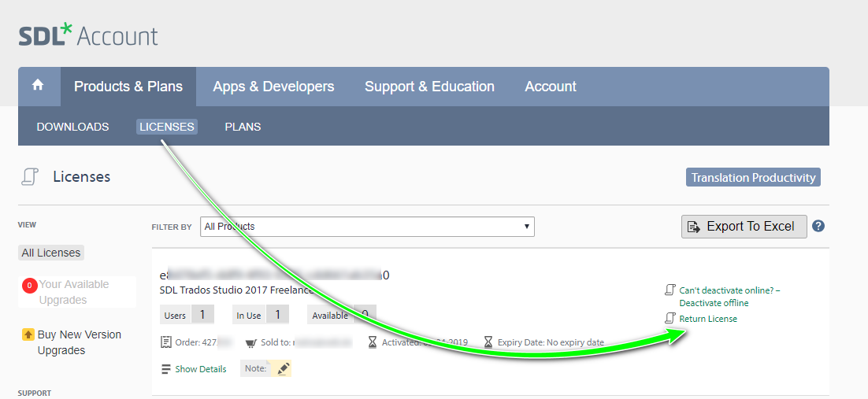Click the scroll icon beside Return License
This screenshot has height=399, width=868.
[670, 318]
